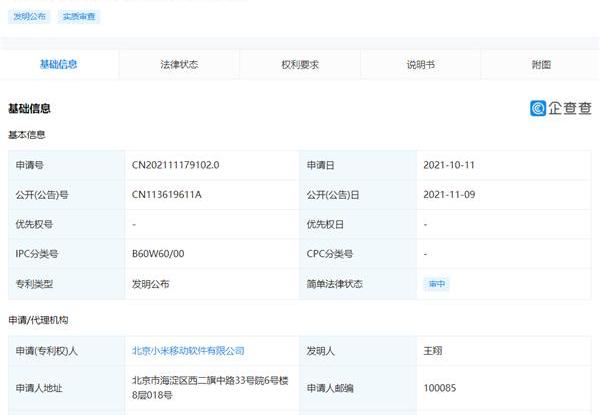Select the patent type value 发明公布

point(150,284)
